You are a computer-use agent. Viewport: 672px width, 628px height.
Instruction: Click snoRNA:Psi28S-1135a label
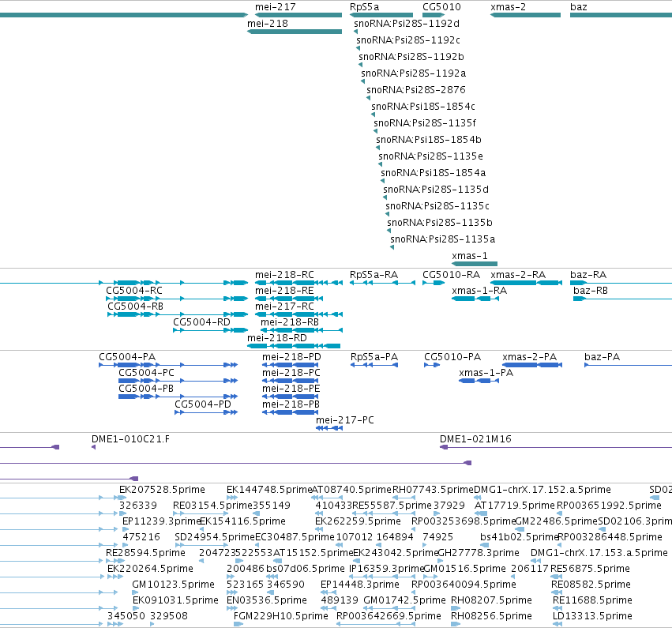(x=443, y=239)
